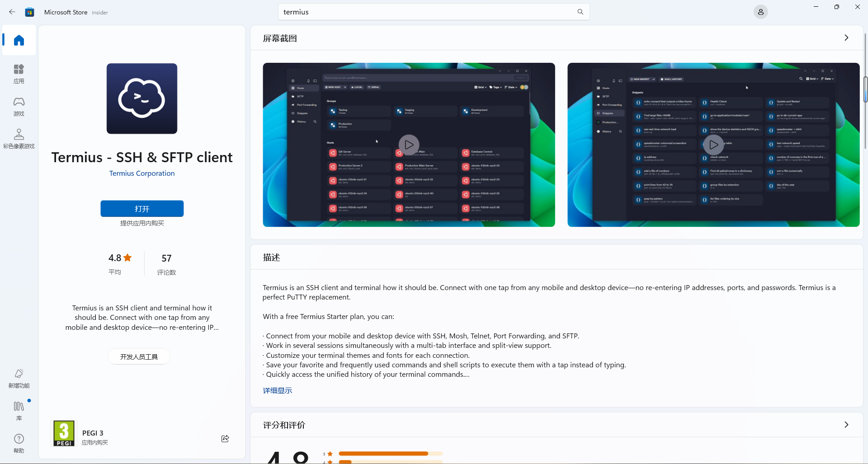Image resolution: width=868 pixels, height=464 pixels.
Task: Click the app title Termius - SSH & SFTP client
Action: (142, 157)
